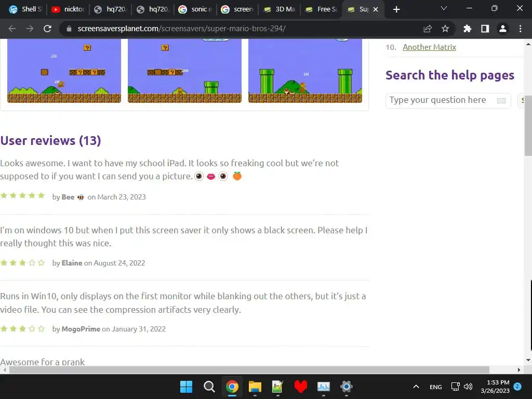Click horizontal scrollbar thumb

click(249, 370)
